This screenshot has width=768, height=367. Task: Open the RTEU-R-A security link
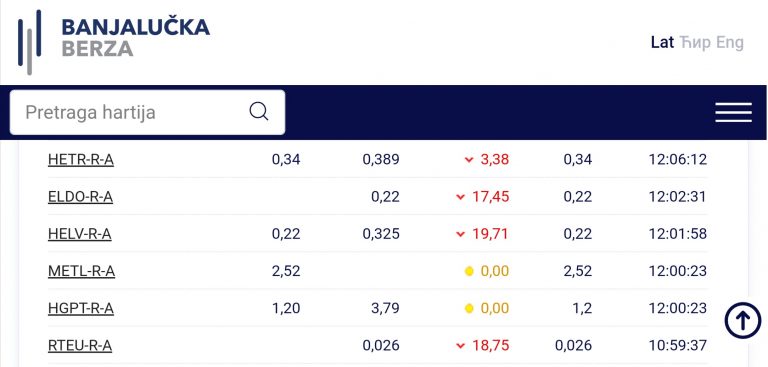tap(80, 346)
